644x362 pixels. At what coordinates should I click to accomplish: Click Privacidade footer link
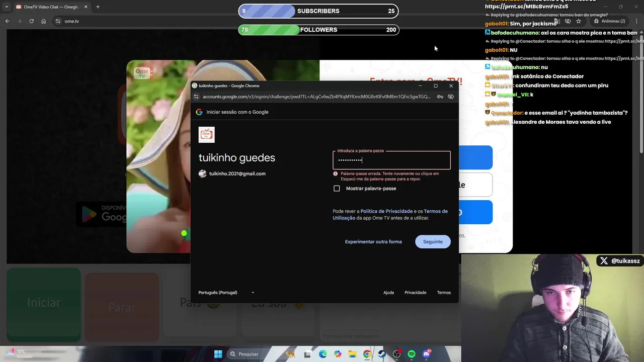416,293
